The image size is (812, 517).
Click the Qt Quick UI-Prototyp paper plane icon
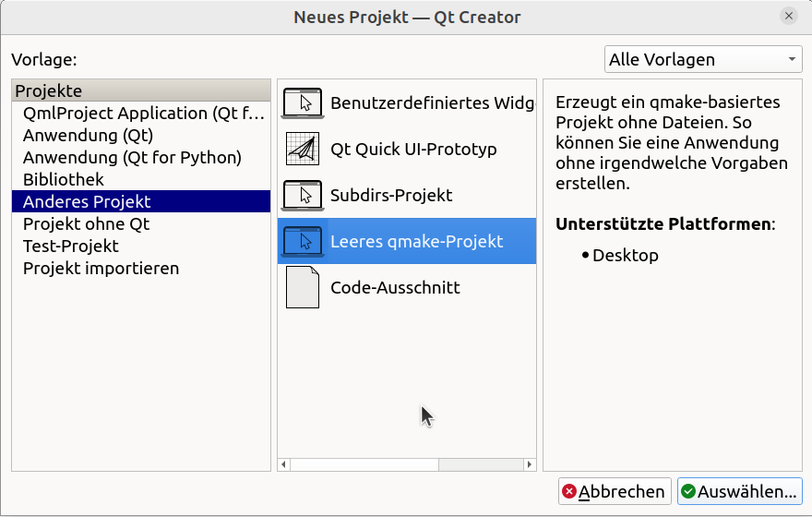click(303, 149)
